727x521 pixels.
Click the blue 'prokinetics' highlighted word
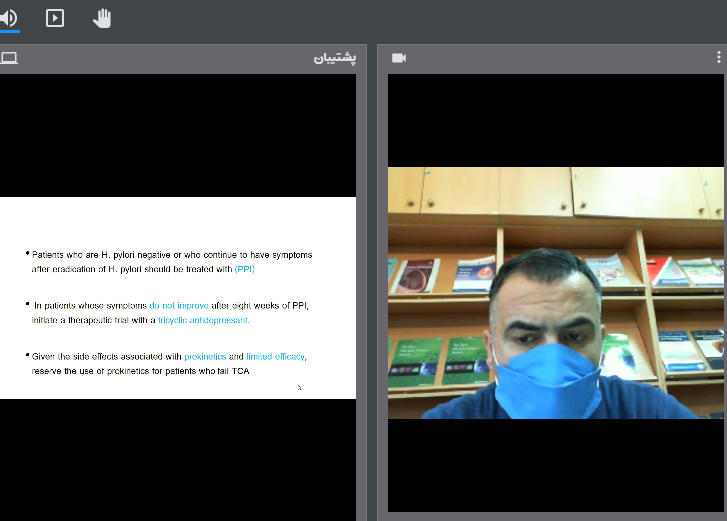click(205, 356)
